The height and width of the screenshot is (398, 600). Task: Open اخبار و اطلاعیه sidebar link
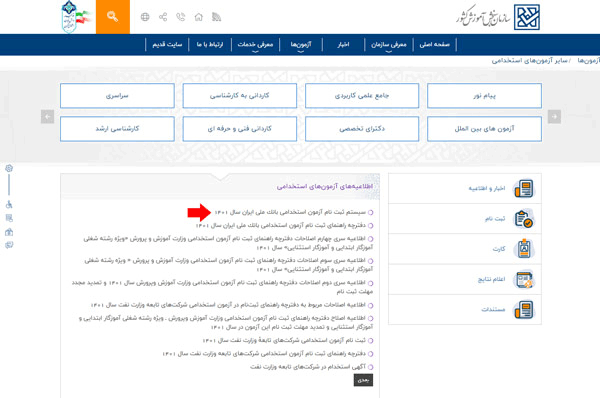pos(487,188)
